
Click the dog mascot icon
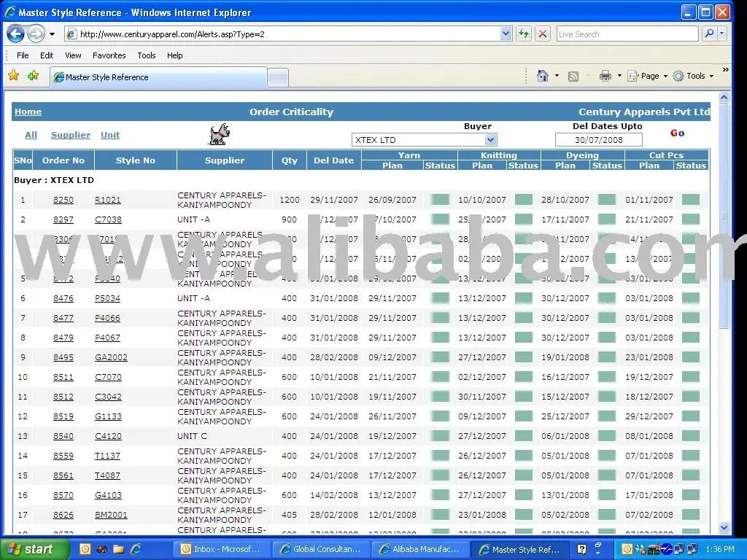(219, 133)
